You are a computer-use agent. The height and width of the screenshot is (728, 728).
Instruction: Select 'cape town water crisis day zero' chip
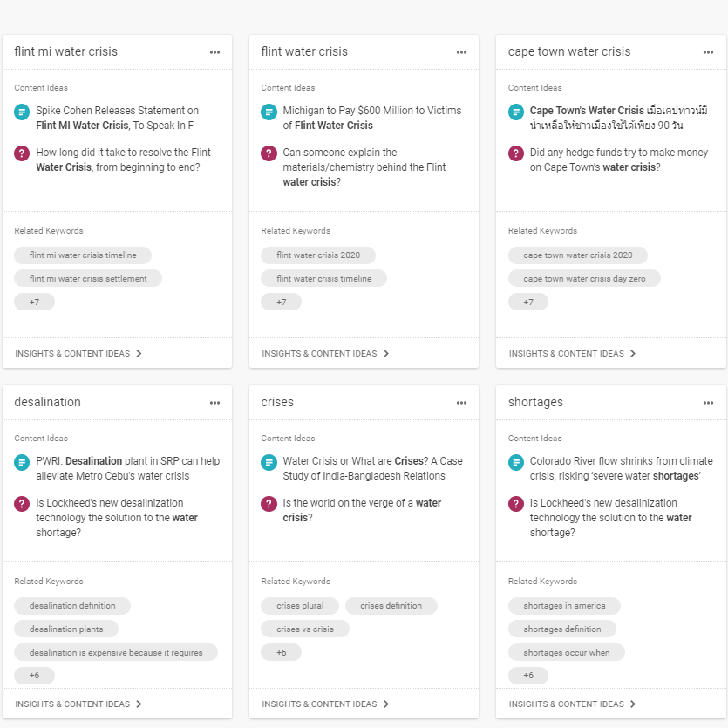tap(584, 279)
